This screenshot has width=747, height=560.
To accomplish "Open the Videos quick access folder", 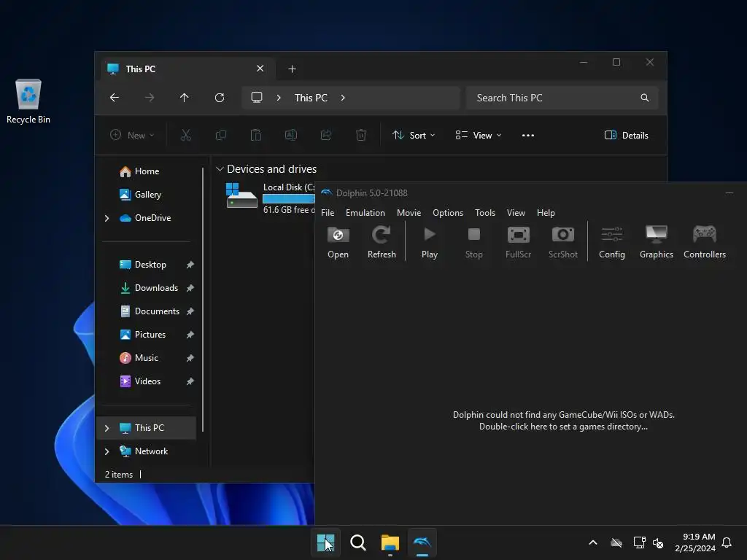I will (147, 381).
